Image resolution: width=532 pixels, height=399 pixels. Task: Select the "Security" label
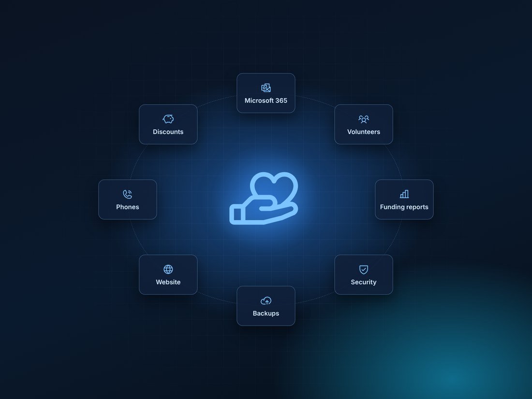[x=364, y=282]
